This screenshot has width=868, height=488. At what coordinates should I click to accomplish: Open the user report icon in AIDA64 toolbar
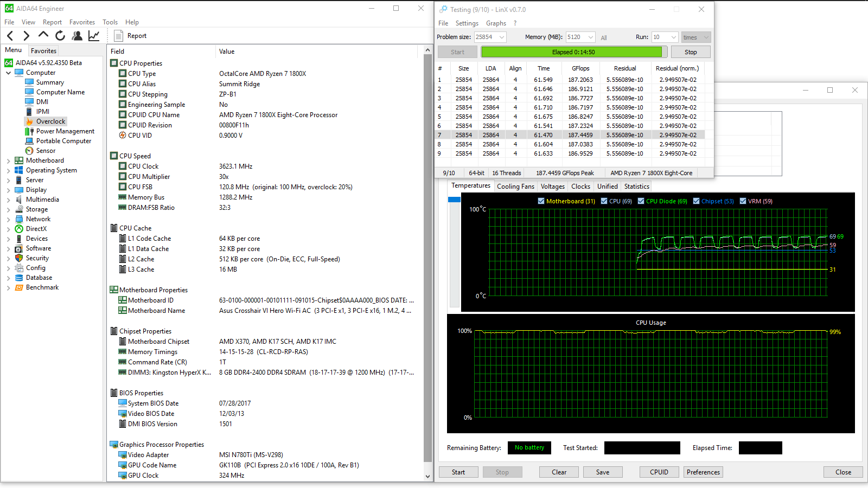(x=77, y=36)
